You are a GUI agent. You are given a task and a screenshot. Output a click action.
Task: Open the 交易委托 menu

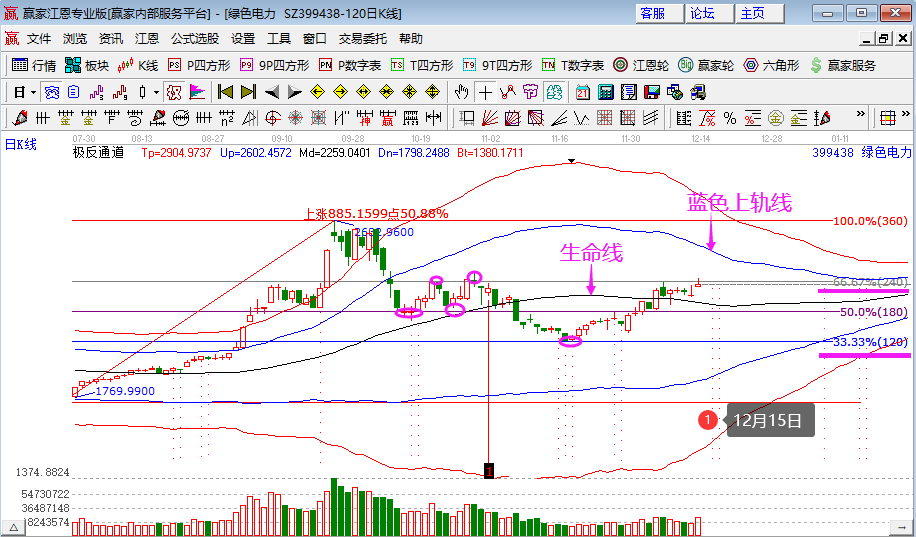(x=363, y=39)
